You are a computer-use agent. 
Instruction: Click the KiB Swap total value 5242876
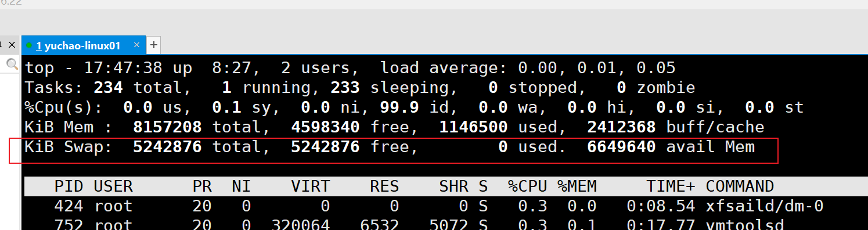[x=167, y=146]
